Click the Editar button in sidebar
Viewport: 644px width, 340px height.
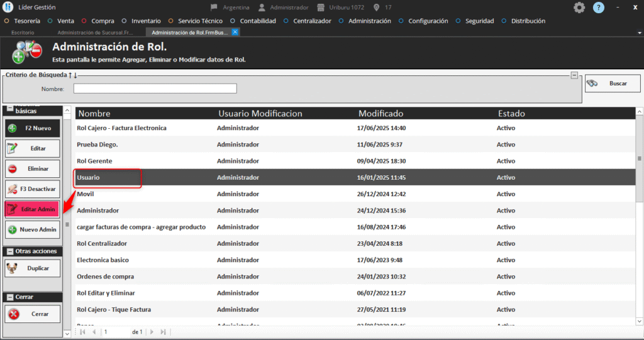pos(33,148)
